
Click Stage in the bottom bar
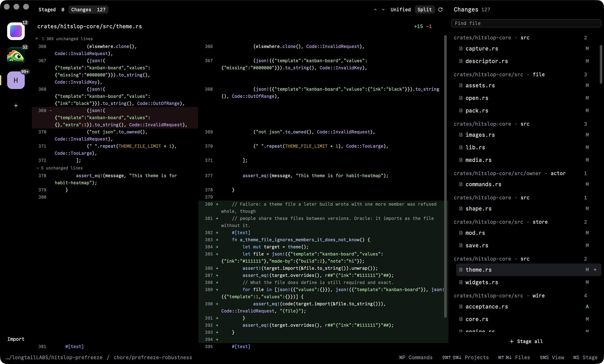[x=585, y=357]
